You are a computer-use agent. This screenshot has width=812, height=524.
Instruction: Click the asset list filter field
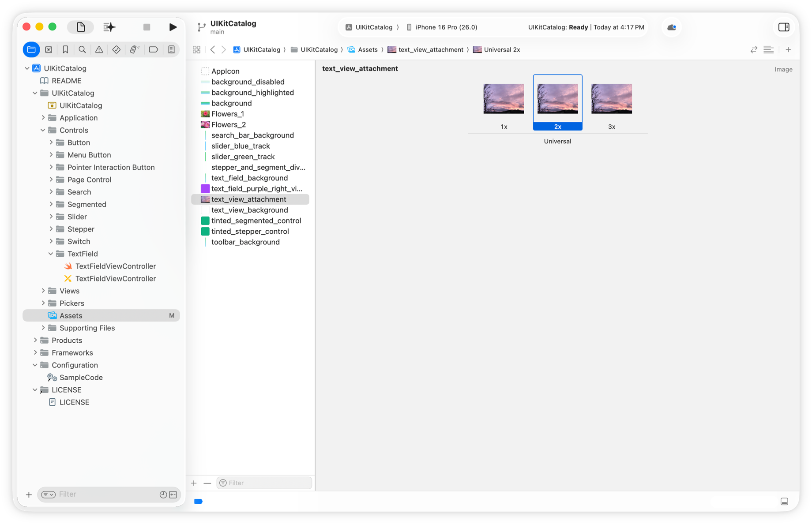(264, 483)
